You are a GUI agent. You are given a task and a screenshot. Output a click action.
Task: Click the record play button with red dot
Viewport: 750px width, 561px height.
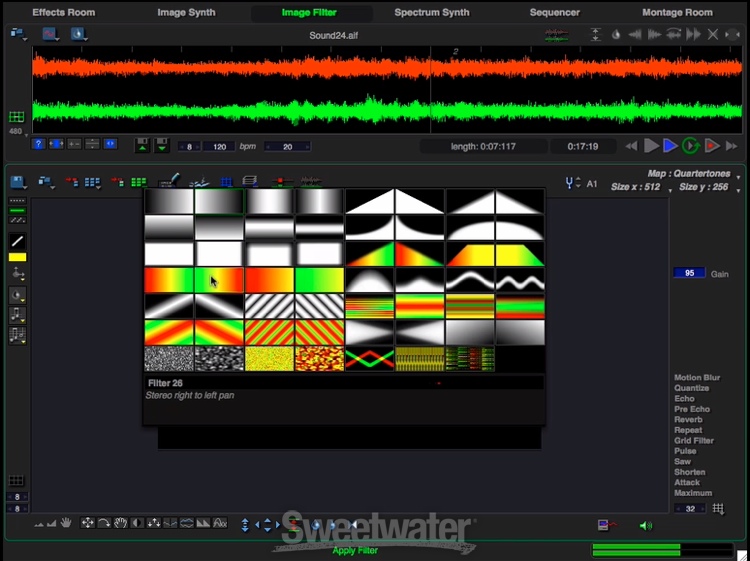click(x=712, y=146)
